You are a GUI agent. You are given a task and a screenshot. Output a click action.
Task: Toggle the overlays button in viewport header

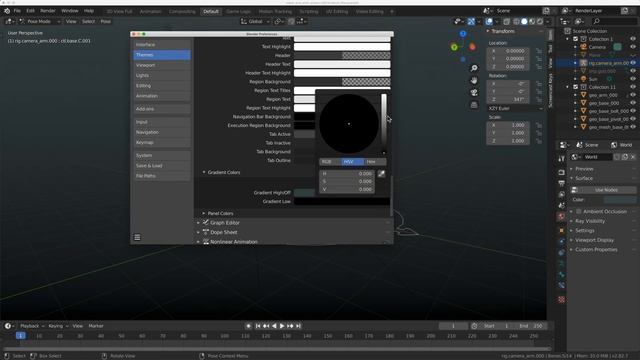489,22
